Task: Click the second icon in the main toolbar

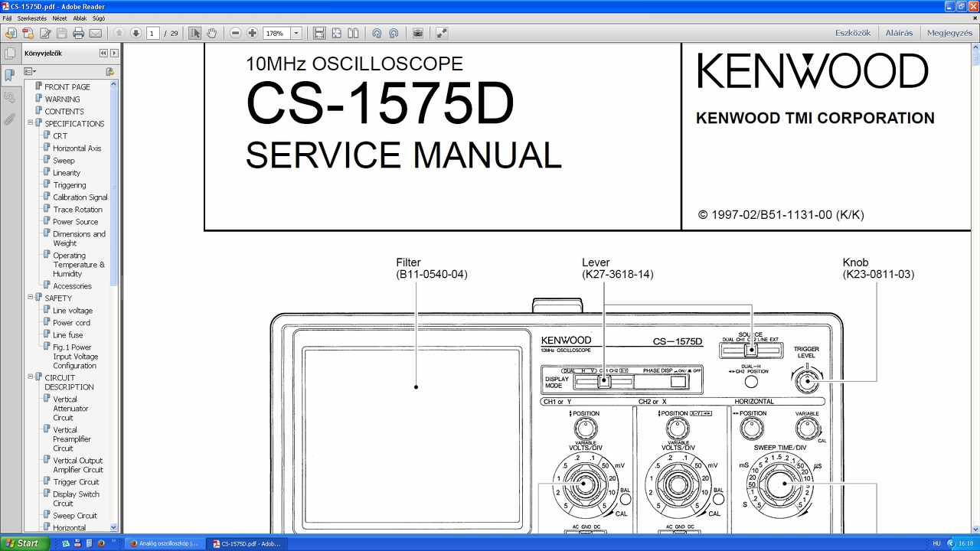Action: click(x=28, y=33)
